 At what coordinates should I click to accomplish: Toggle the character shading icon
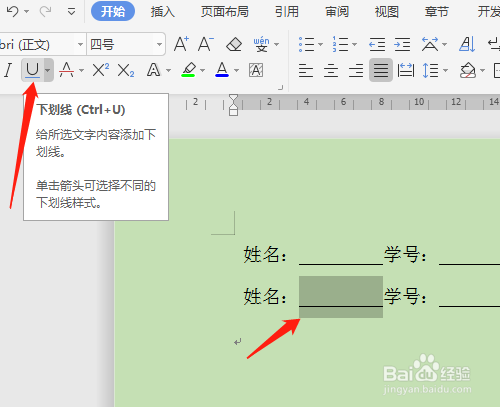point(256,70)
